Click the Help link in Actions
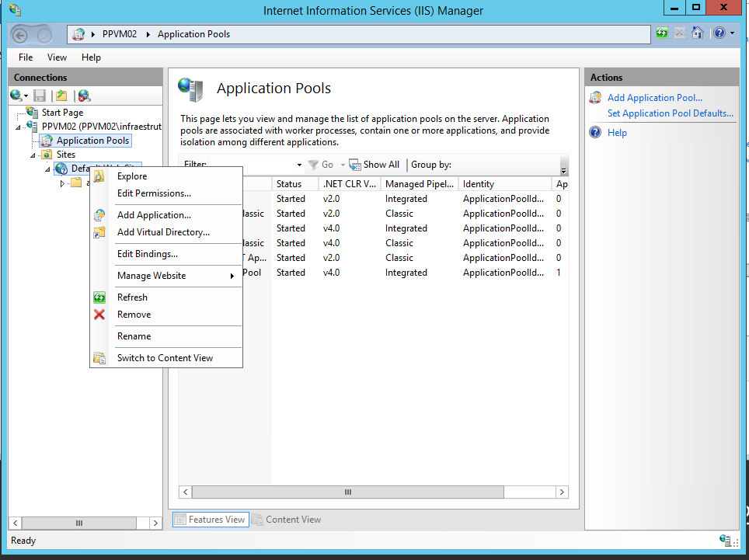749x560 pixels. (617, 133)
